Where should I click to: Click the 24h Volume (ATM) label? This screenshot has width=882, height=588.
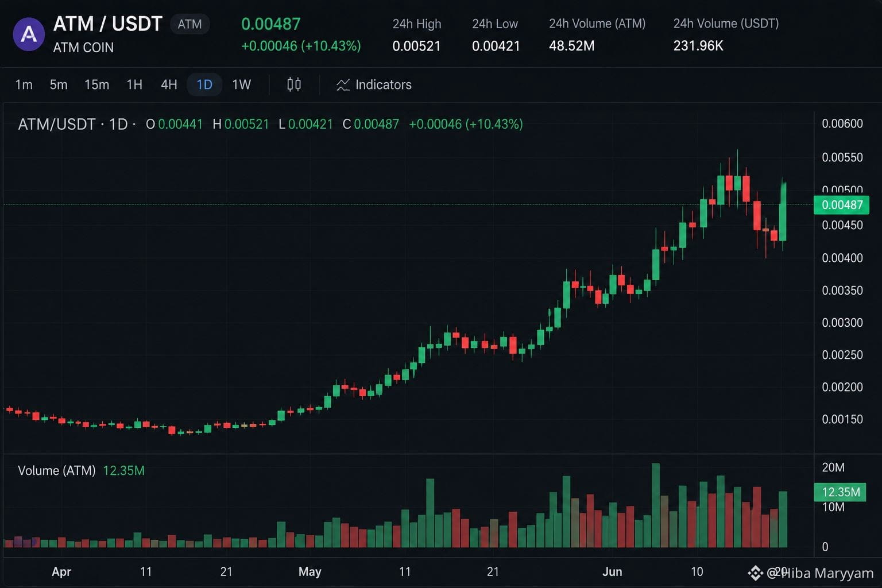coord(597,24)
